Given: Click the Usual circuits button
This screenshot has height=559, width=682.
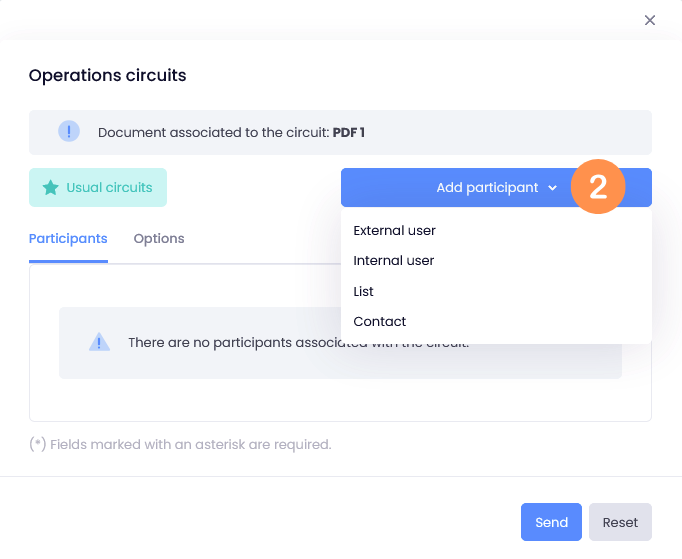Looking at the screenshot, I should pos(98,187).
